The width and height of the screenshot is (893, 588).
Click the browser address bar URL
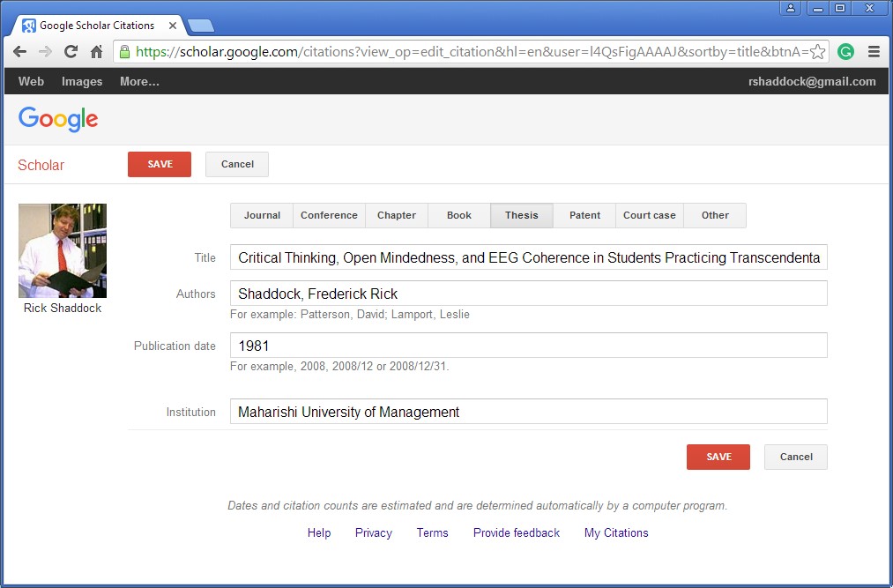473,52
